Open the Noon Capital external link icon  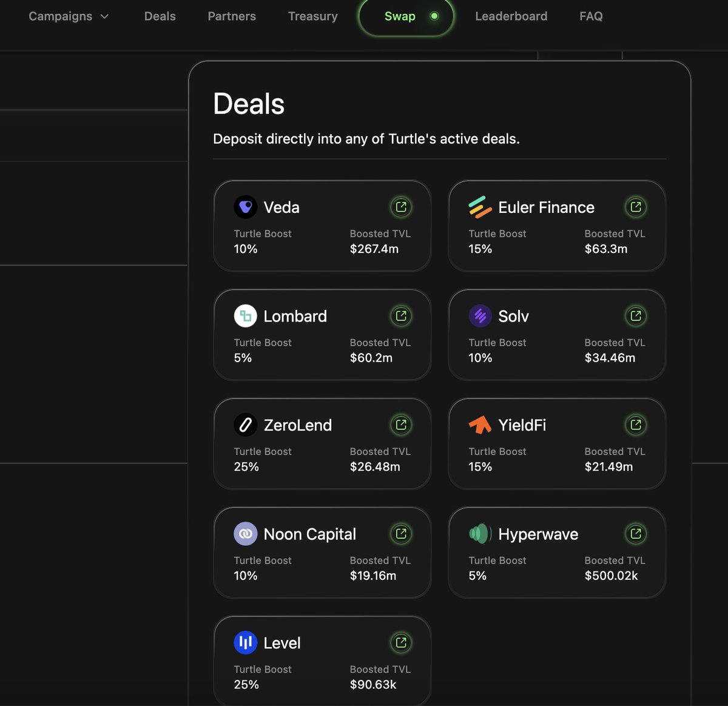click(x=401, y=534)
